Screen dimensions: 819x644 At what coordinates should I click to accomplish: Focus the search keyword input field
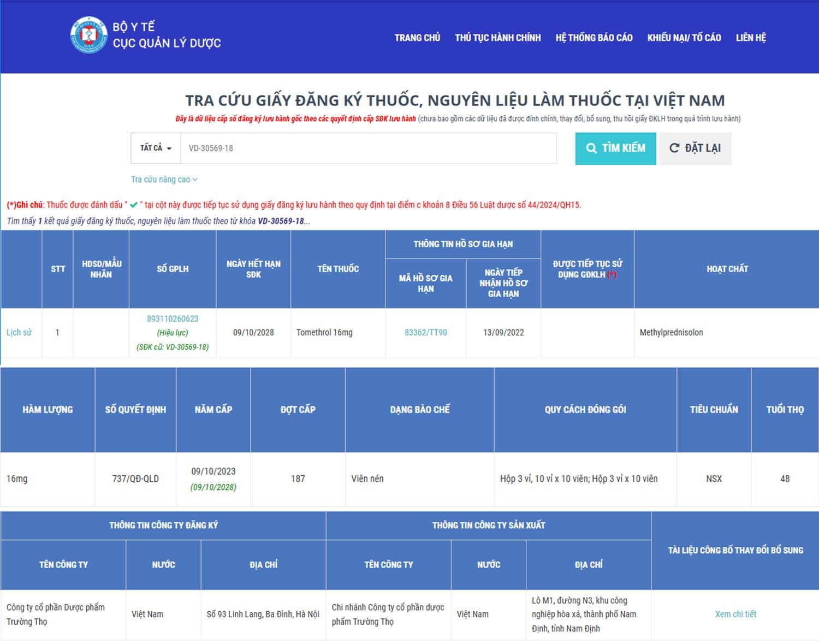click(x=369, y=148)
